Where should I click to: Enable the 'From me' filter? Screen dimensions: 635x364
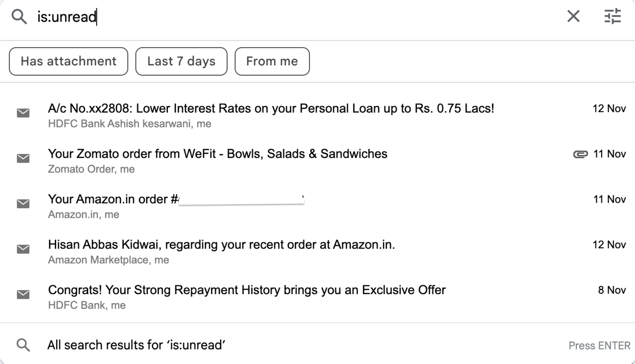pyautogui.click(x=272, y=61)
